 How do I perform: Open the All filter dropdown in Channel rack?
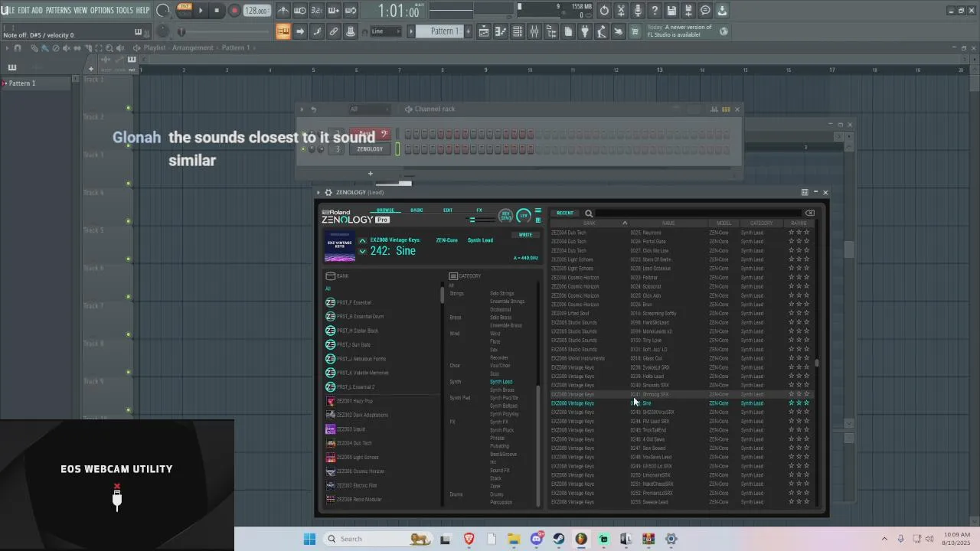(369, 109)
